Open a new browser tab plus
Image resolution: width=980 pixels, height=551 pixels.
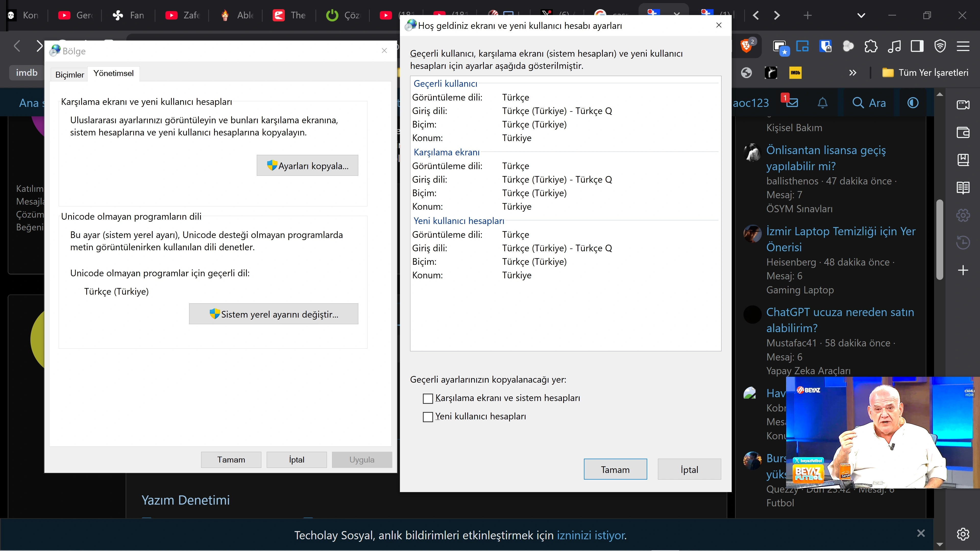[807, 15]
